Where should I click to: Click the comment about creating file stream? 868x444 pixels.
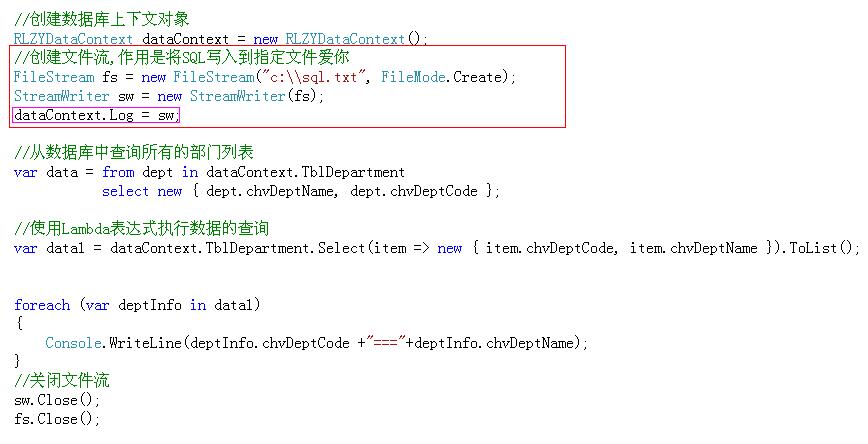pyautogui.click(x=182, y=57)
